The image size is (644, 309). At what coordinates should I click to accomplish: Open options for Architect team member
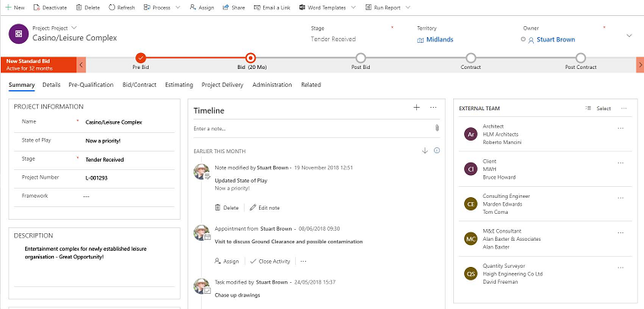click(620, 128)
